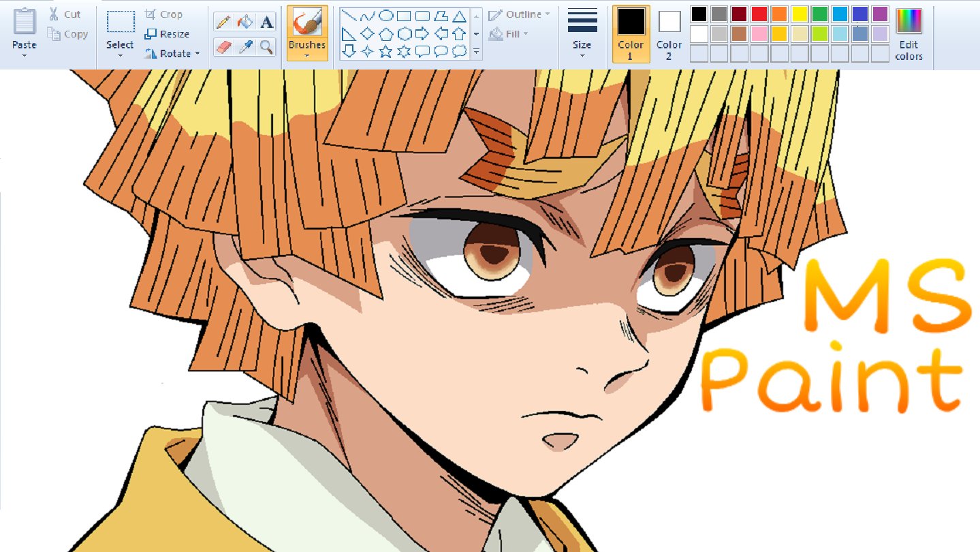Cut the current selection
This screenshot has height=552, width=980.
tap(64, 14)
